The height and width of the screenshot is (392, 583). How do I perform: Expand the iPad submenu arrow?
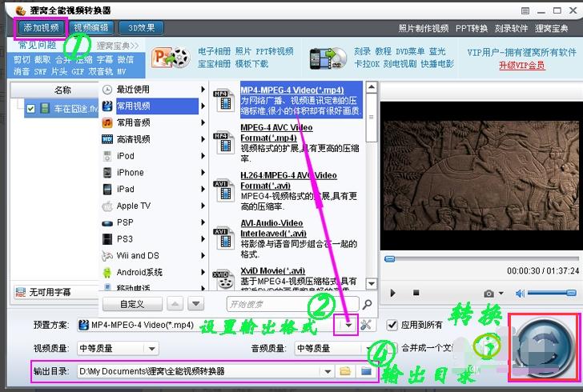[x=203, y=189]
